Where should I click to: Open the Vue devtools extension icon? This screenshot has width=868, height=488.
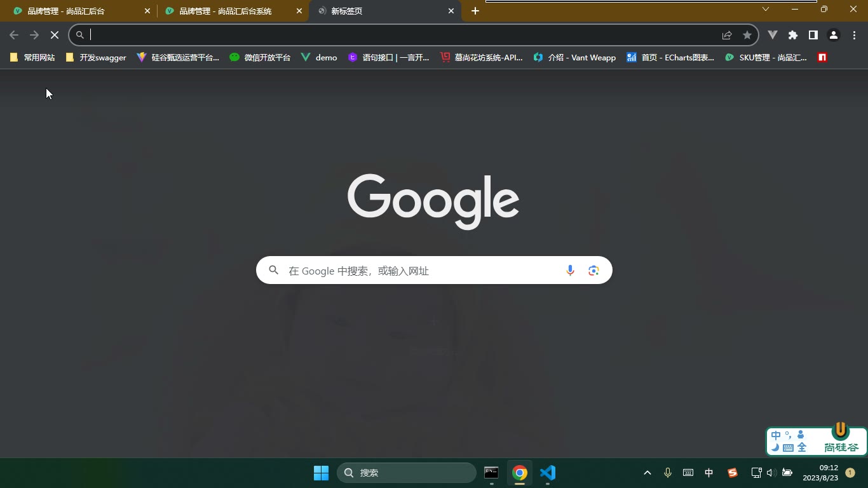point(773,35)
